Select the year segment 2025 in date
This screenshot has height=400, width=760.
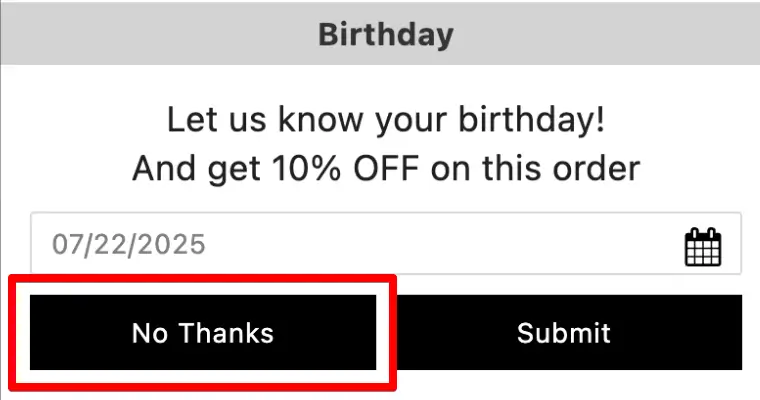(x=170, y=244)
